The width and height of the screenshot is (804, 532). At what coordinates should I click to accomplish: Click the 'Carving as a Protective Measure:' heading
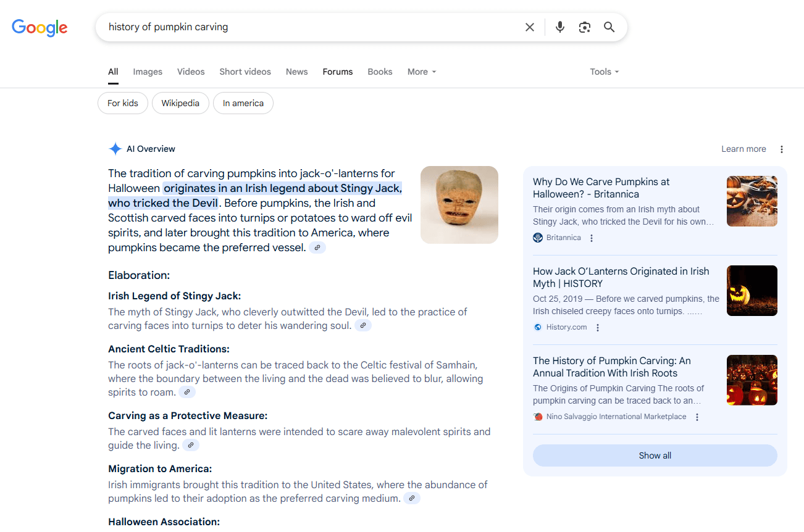tap(188, 415)
